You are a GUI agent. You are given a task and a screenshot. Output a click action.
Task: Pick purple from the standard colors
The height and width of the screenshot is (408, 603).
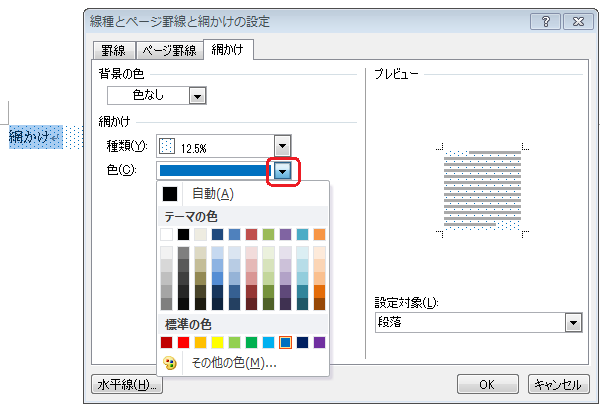[x=320, y=343]
